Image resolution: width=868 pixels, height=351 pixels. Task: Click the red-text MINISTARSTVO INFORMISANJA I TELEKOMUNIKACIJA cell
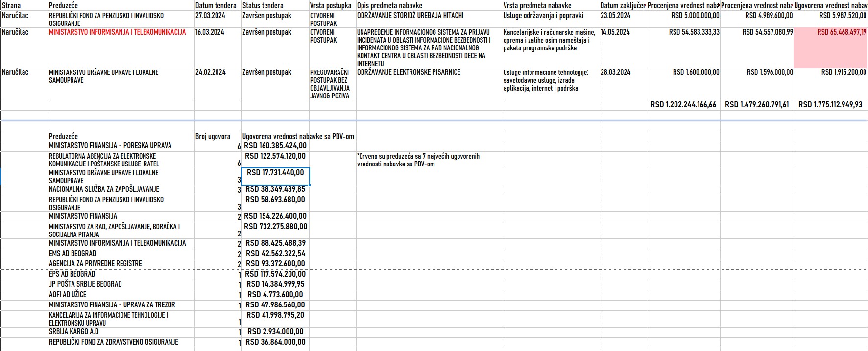(118, 32)
